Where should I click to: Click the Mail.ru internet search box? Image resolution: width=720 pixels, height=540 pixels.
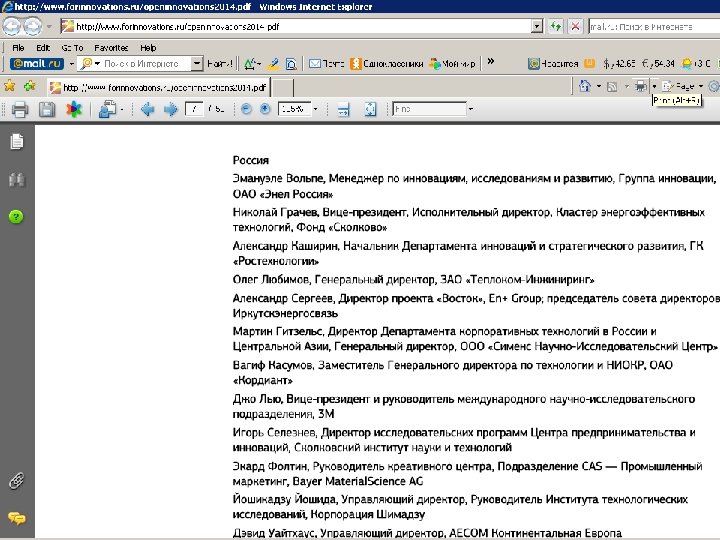(654, 27)
